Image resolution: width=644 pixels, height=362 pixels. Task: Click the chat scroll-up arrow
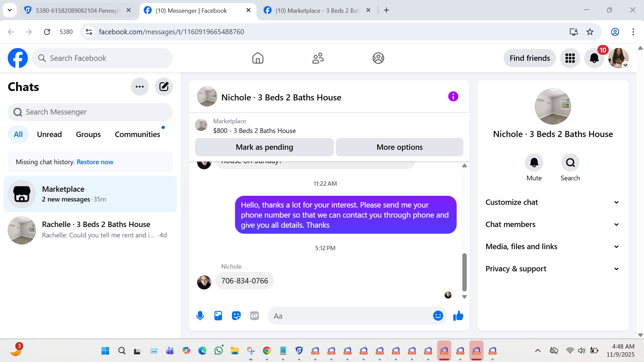point(464,166)
